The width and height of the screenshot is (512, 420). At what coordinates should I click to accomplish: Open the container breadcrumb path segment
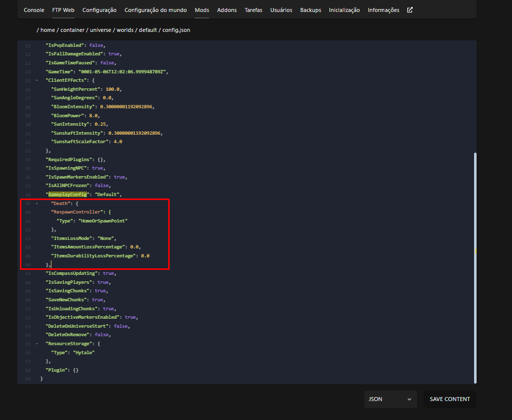point(72,30)
